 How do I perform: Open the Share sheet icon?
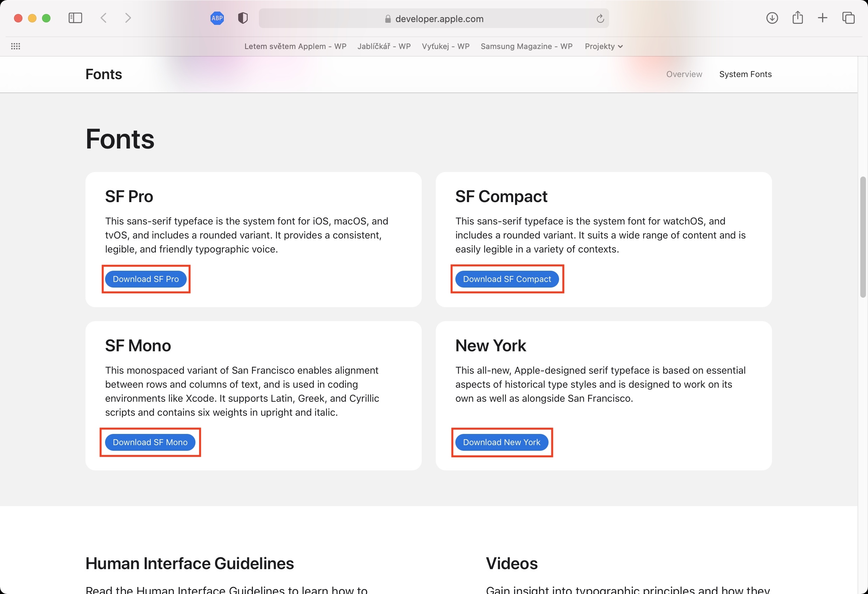coord(797,18)
